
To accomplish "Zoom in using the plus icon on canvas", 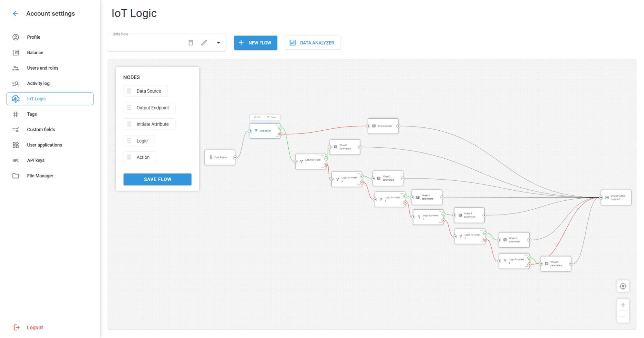I will (x=623, y=304).
